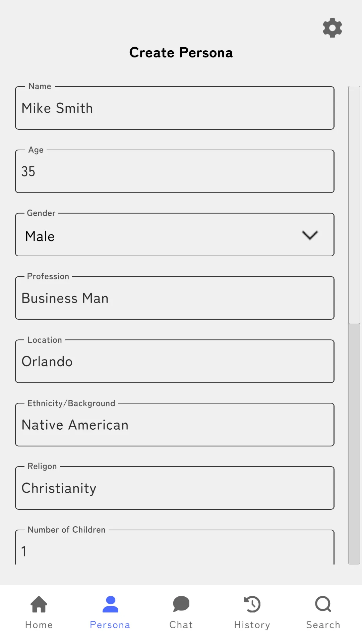The height and width of the screenshot is (644, 362).
Task: Go to the History tab label
Action: click(x=252, y=625)
